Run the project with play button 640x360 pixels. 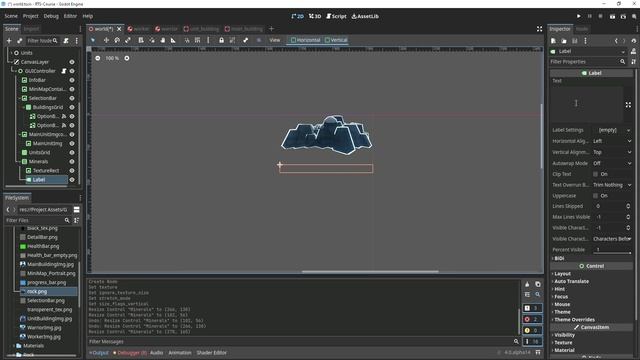578,16
